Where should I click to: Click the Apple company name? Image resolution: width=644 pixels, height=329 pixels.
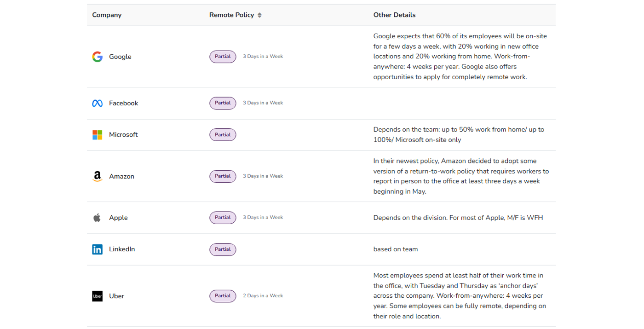coord(118,218)
